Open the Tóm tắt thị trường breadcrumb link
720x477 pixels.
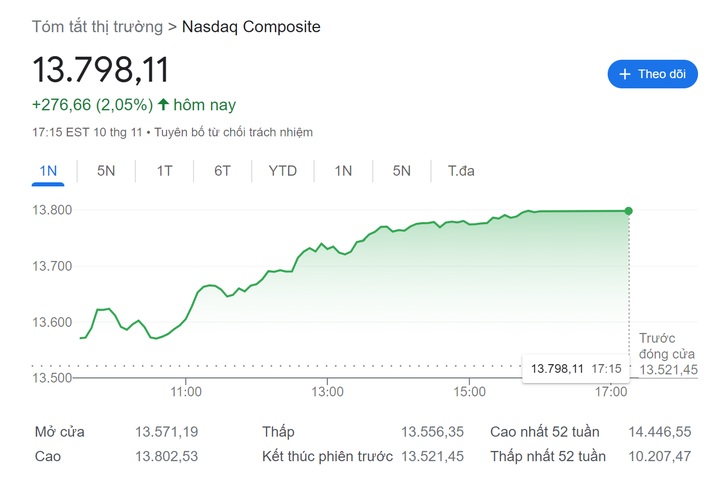97,27
